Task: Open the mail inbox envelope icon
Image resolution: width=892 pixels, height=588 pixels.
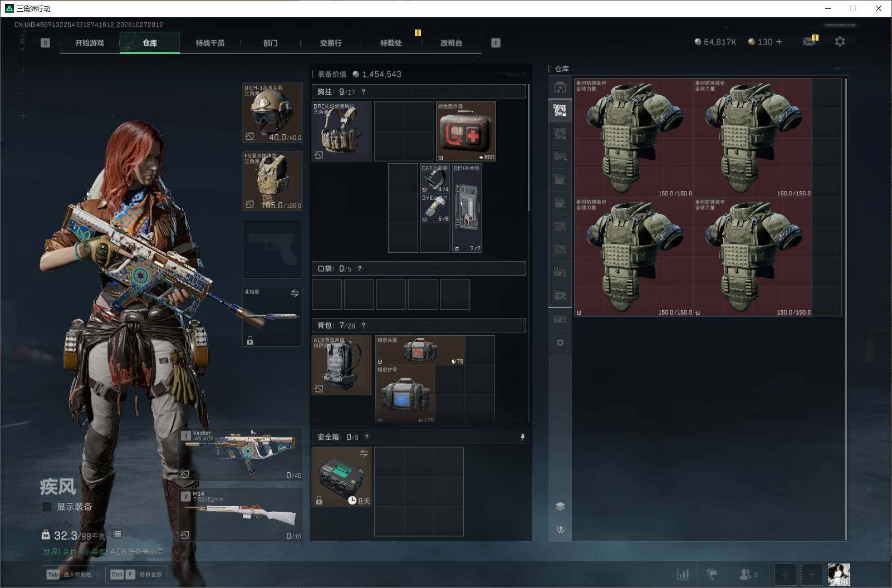Action: (810, 42)
